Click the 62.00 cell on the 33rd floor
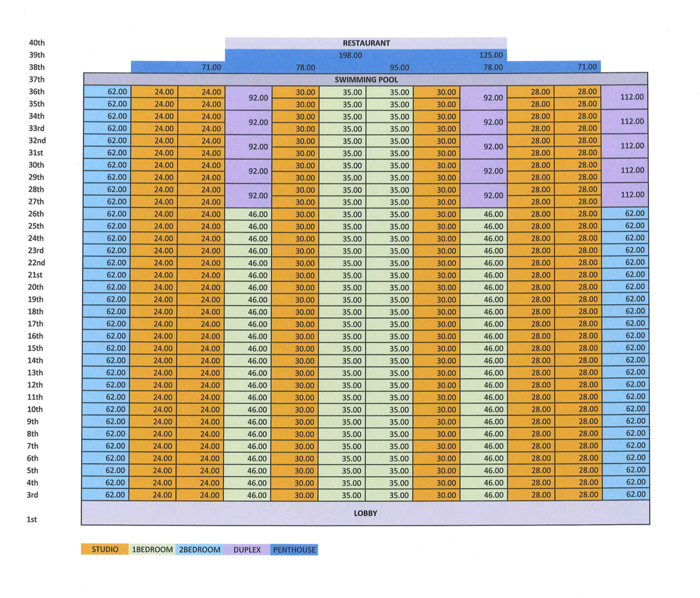Screen dimensions: 700x598 pos(107,128)
